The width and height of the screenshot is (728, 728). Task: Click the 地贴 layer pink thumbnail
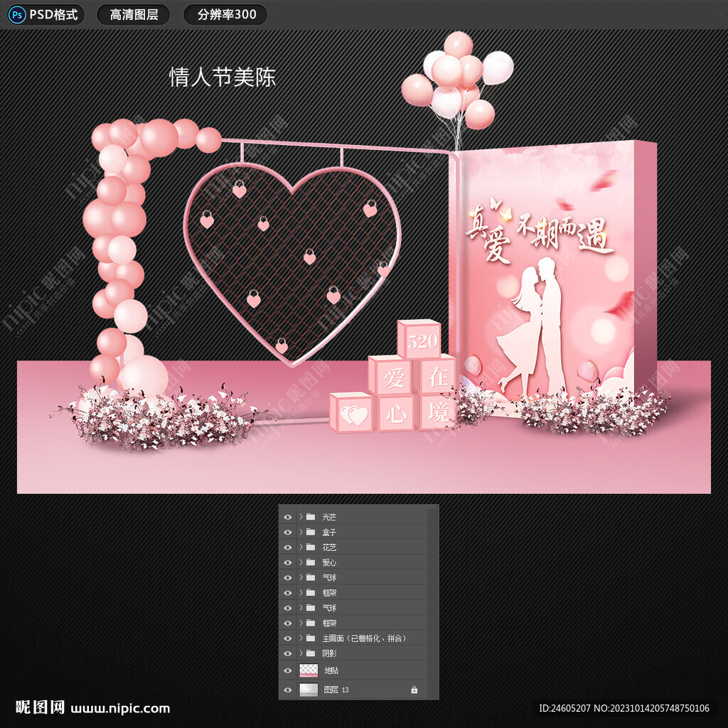(309, 670)
